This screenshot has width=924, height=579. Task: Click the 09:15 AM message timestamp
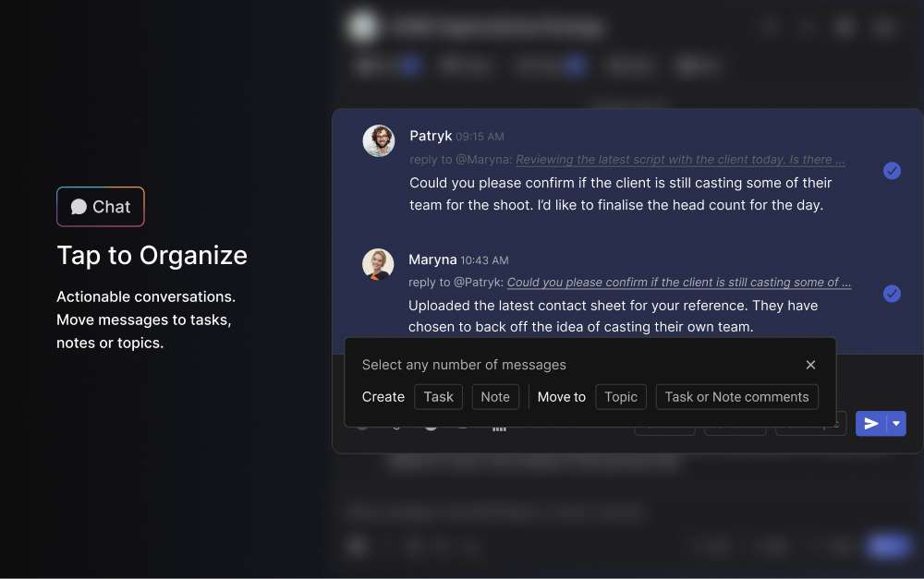[480, 137]
